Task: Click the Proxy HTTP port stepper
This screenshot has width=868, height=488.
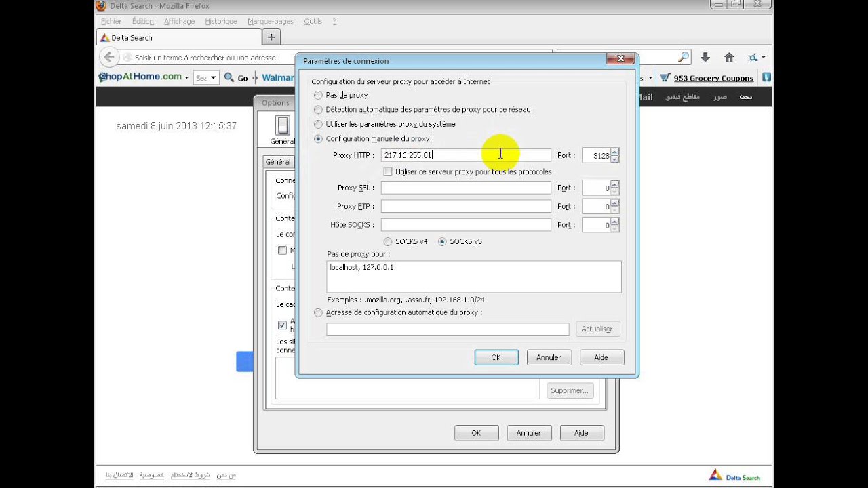Action: 614,155
